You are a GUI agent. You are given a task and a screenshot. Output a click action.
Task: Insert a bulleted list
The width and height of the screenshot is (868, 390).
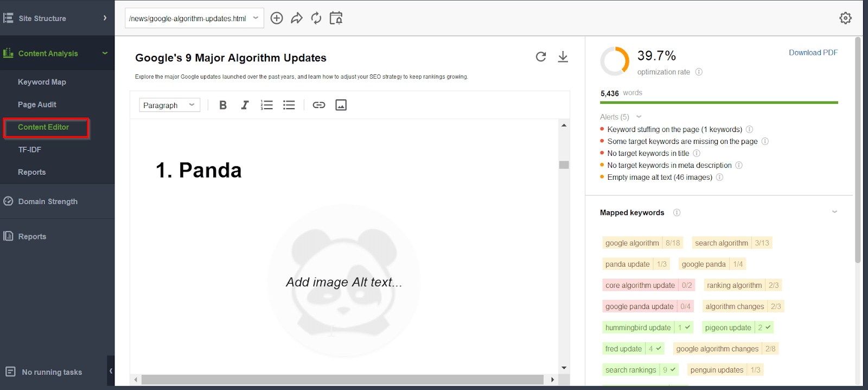point(289,105)
